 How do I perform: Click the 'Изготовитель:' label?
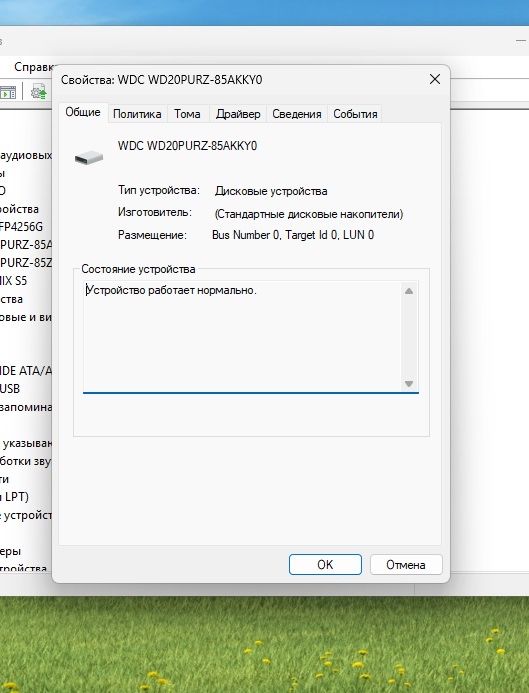[155, 212]
